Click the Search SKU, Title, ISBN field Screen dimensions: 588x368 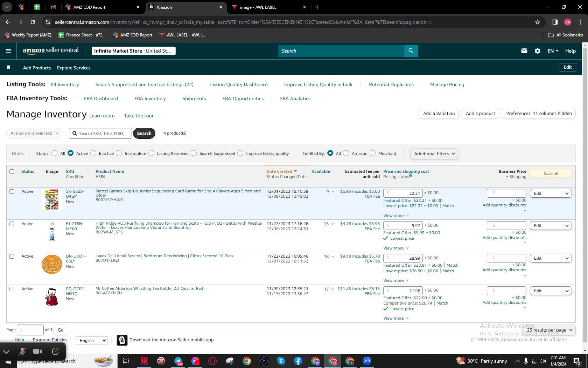(100, 134)
